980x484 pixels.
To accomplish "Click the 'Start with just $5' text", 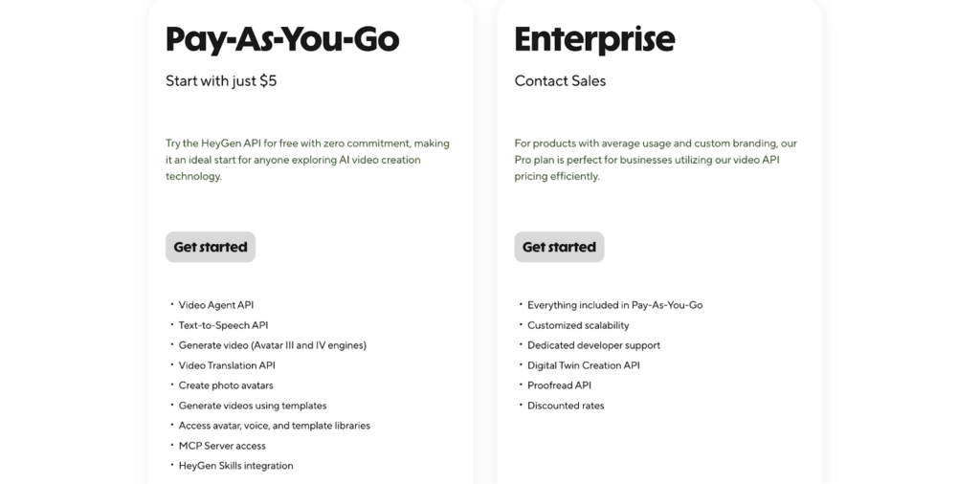I will coord(221,81).
